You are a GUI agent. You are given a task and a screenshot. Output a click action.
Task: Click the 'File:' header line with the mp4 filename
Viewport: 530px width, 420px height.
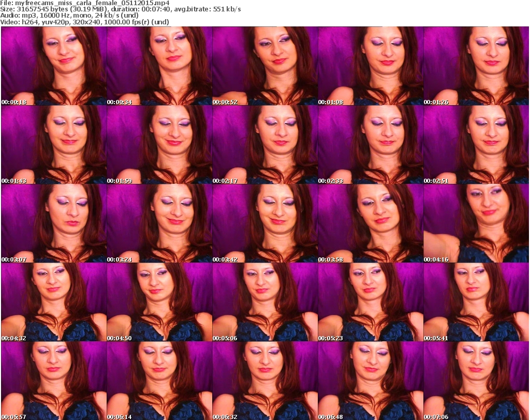pos(85,3)
